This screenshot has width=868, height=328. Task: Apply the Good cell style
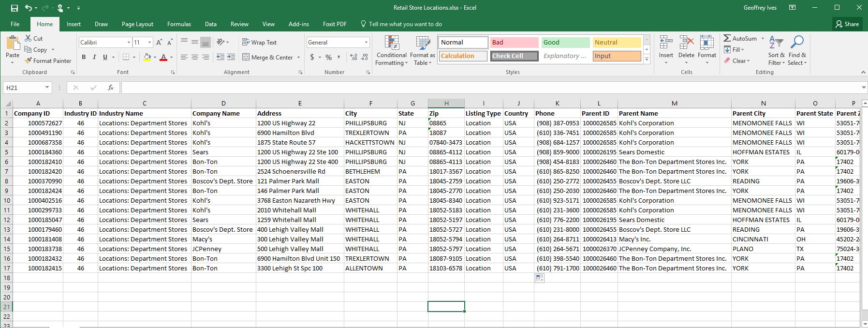(566, 43)
